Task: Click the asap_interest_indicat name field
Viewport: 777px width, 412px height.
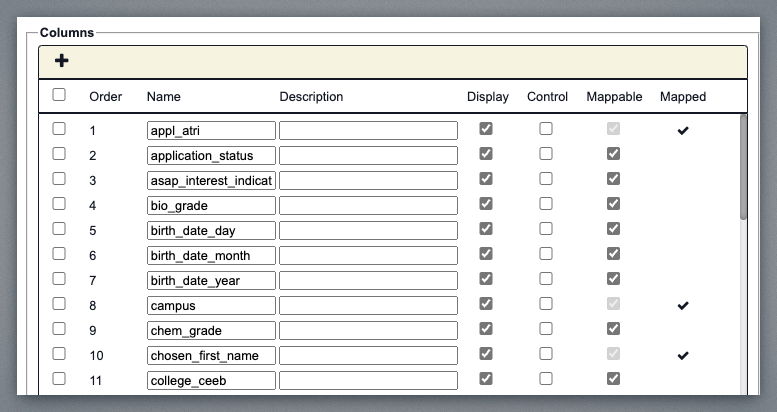Action: [x=211, y=180]
